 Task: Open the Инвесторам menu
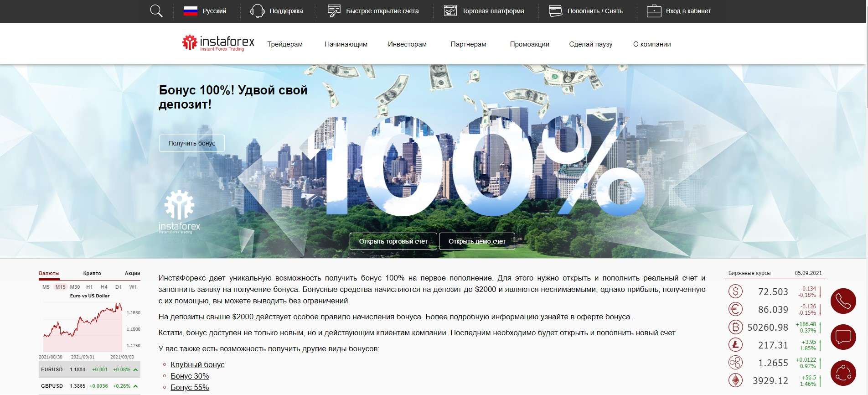pos(407,44)
